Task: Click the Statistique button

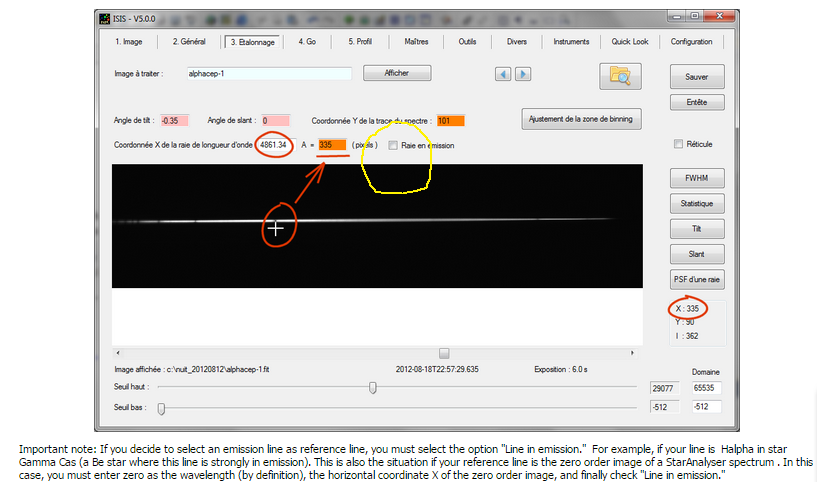Action: (697, 203)
